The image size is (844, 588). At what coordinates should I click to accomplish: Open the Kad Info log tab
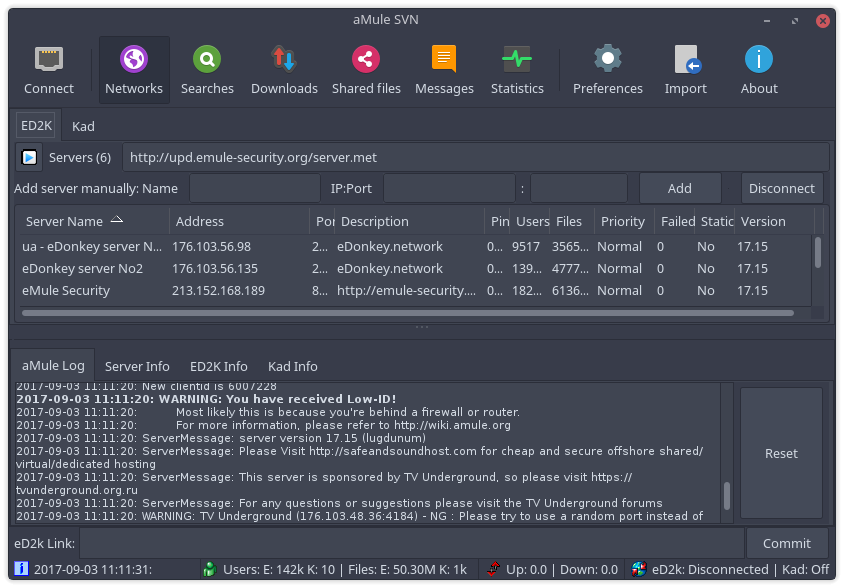pos(293,366)
